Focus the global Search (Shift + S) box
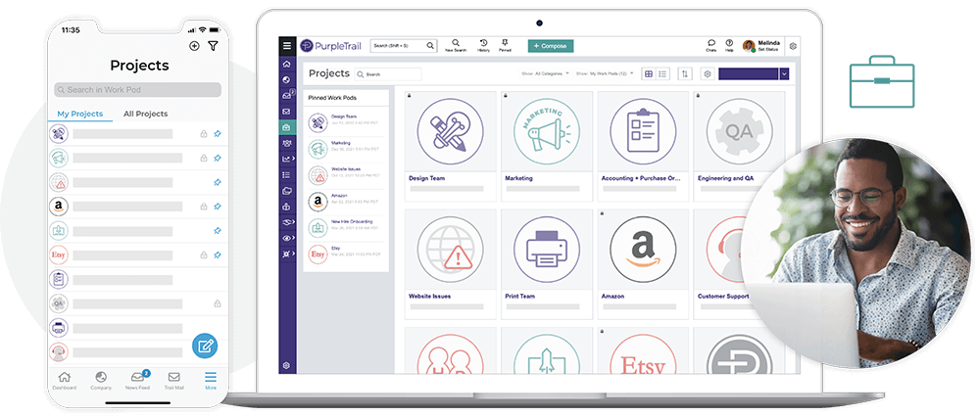980x417 pixels. pos(403,46)
